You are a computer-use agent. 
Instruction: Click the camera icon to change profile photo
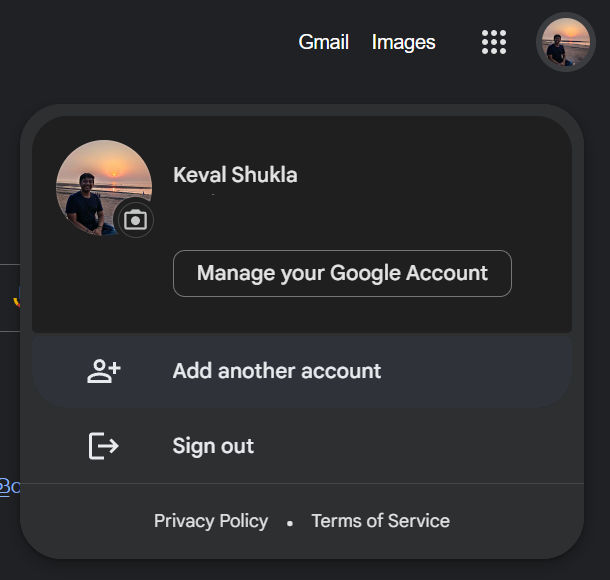[x=135, y=220]
